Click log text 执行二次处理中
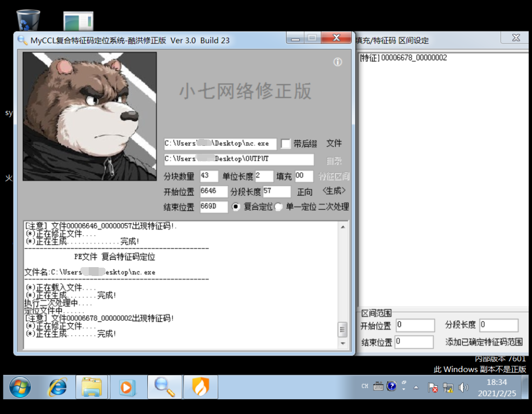The height and width of the screenshot is (414, 532). pos(58,303)
